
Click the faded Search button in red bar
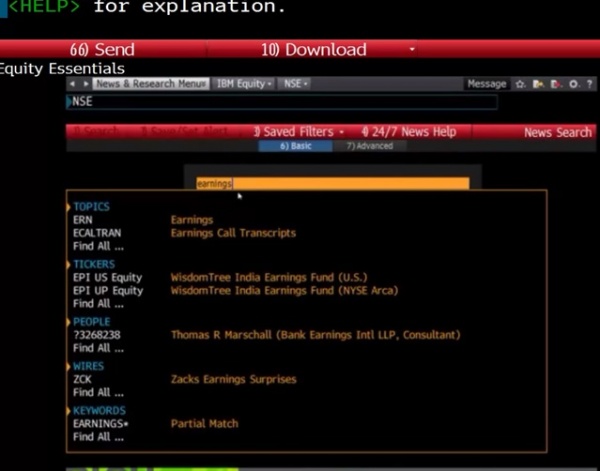(x=96, y=131)
